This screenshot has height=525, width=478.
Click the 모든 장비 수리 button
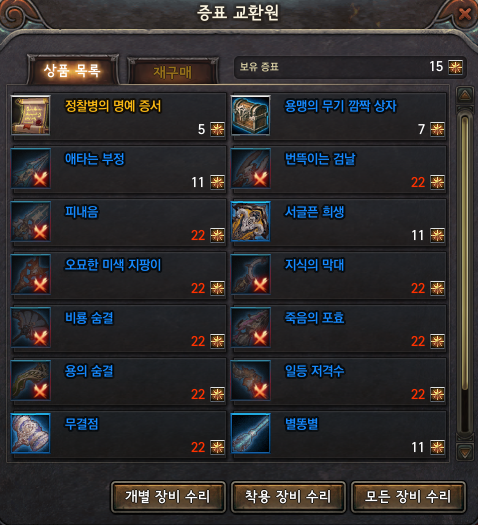[408, 497]
